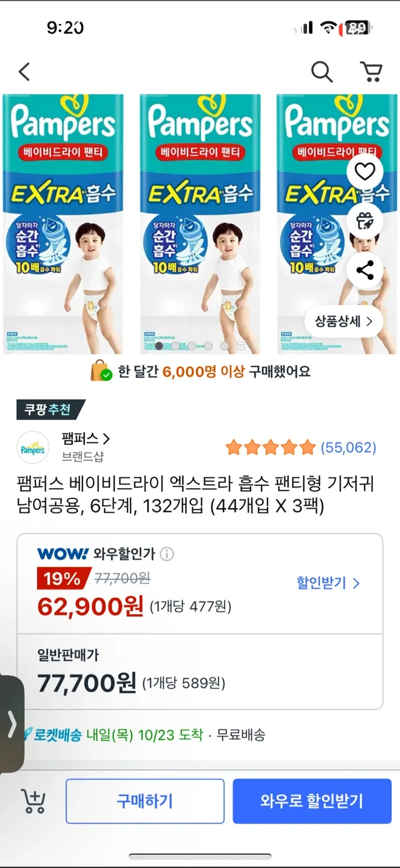400x868 pixels.
Task: Tap the 구매하기 button
Action: point(145,801)
